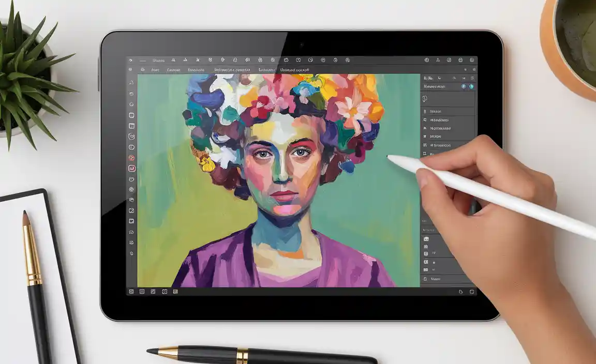Screen dimensions: 596x364
Task: Click the painted portrait canvas on the face
Action: (282, 167)
